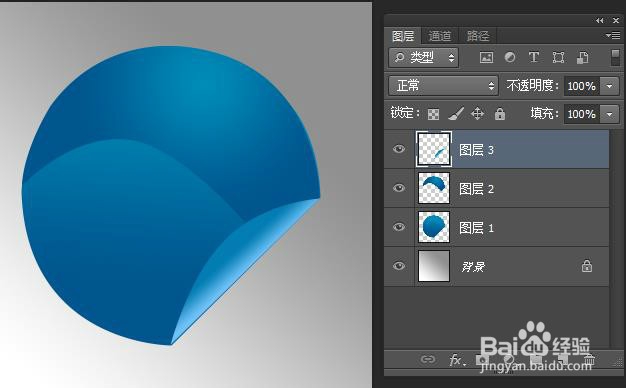Switch to the 图层 tab

[x=402, y=36]
